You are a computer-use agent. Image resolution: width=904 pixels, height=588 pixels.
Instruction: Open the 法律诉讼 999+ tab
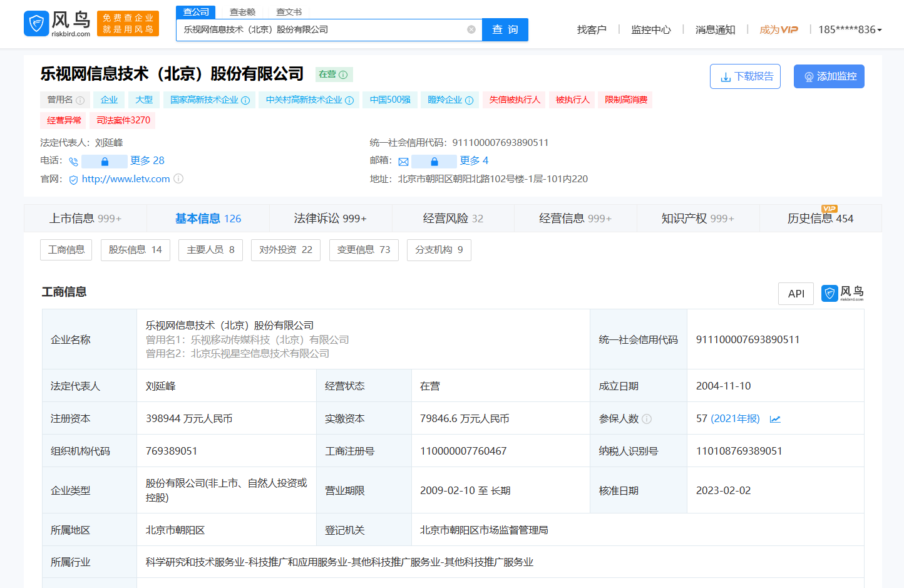point(331,218)
